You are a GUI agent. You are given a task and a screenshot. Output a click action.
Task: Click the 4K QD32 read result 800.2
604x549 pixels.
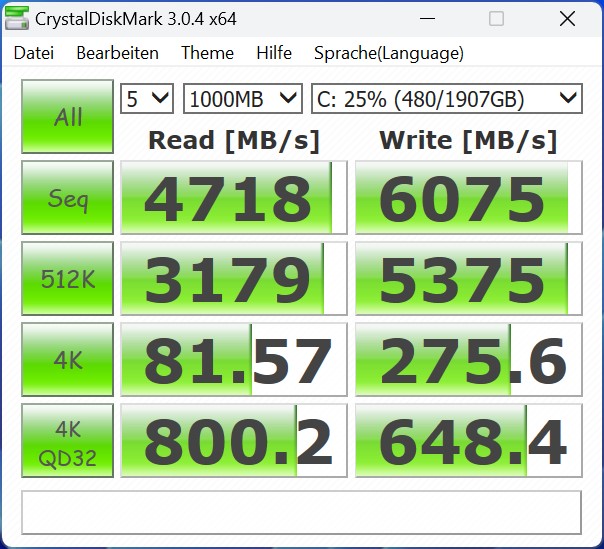click(234, 441)
